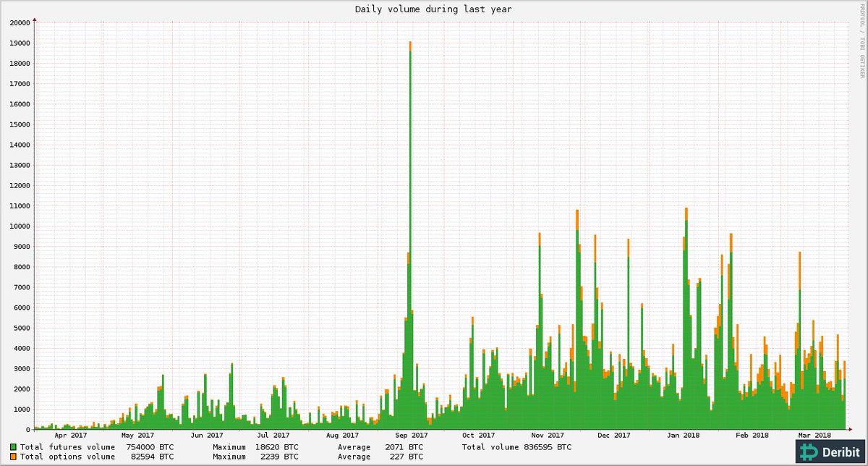The image size is (868, 466).
Task: Click the 'Total volume 836595 BTC' text
Action: point(516,447)
